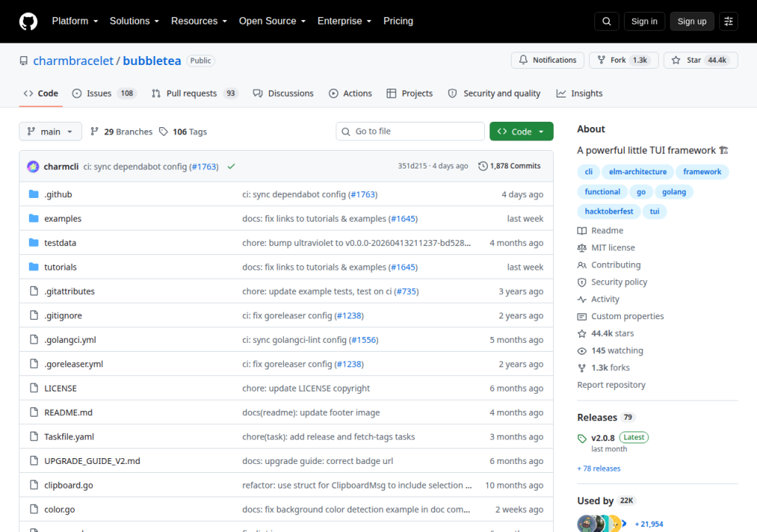
Task: Click the Notifications bell button
Action: (548, 60)
